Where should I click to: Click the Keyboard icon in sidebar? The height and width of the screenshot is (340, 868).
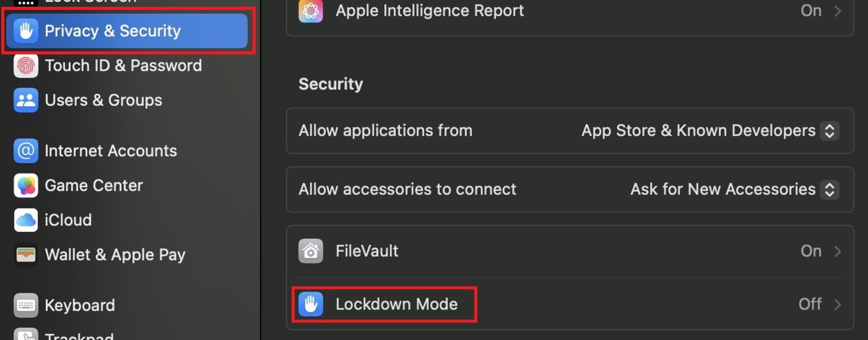[x=26, y=306]
